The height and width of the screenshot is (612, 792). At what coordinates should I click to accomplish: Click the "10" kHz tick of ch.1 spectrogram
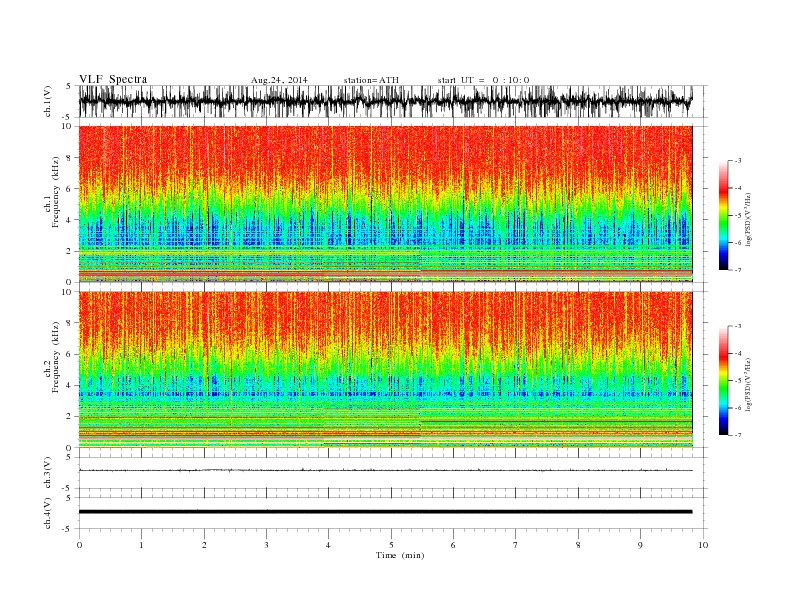(68, 126)
